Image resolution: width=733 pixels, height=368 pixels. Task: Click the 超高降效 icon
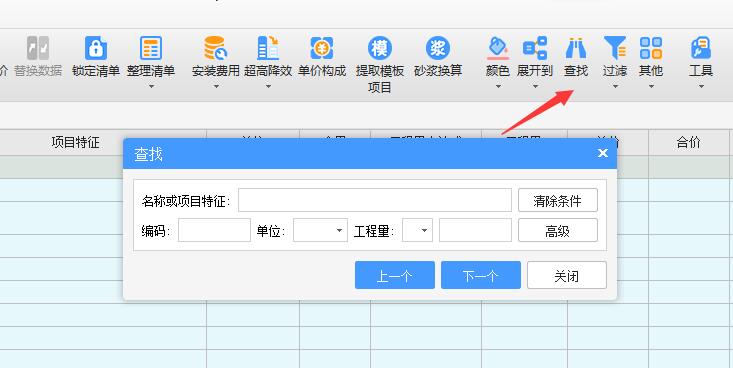click(268, 48)
